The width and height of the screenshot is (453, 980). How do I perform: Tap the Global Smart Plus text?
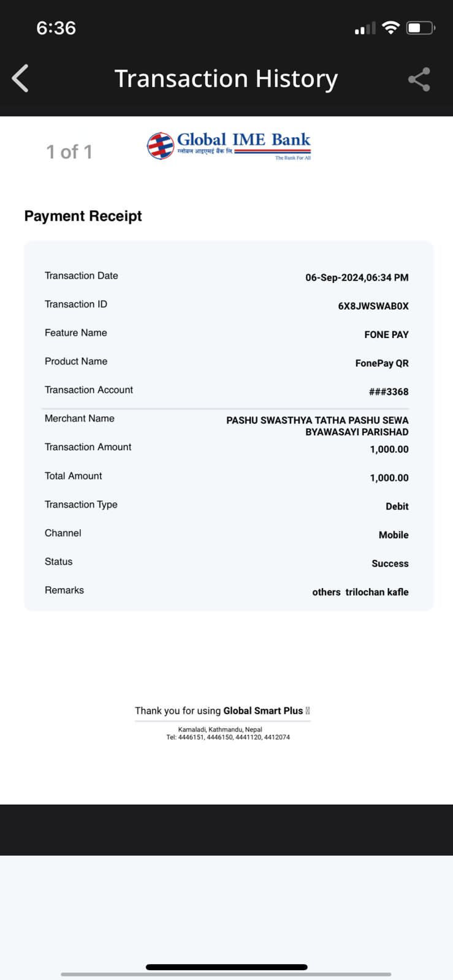pos(263,710)
